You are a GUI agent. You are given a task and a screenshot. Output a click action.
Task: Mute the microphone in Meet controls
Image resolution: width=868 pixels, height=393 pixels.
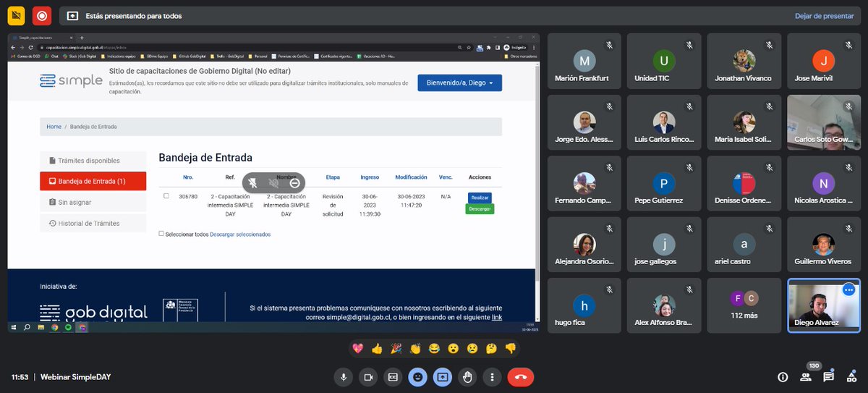[344, 377]
